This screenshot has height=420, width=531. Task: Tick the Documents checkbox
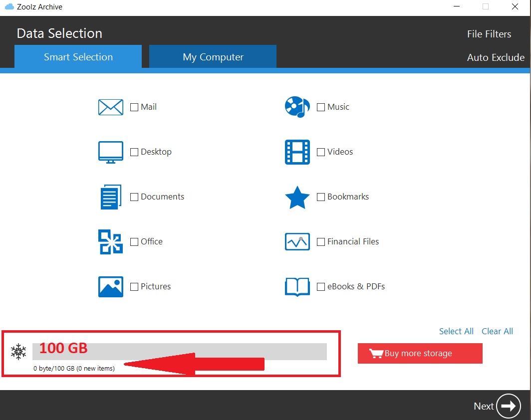click(x=134, y=197)
